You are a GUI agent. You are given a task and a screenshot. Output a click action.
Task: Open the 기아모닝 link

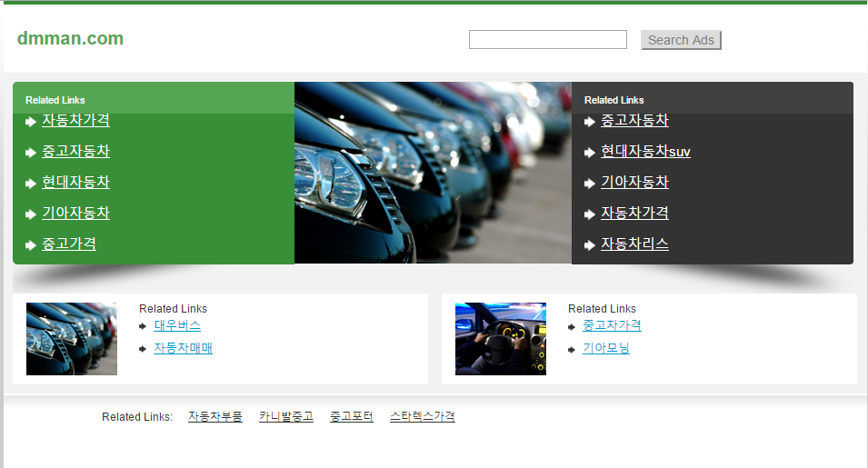point(606,348)
